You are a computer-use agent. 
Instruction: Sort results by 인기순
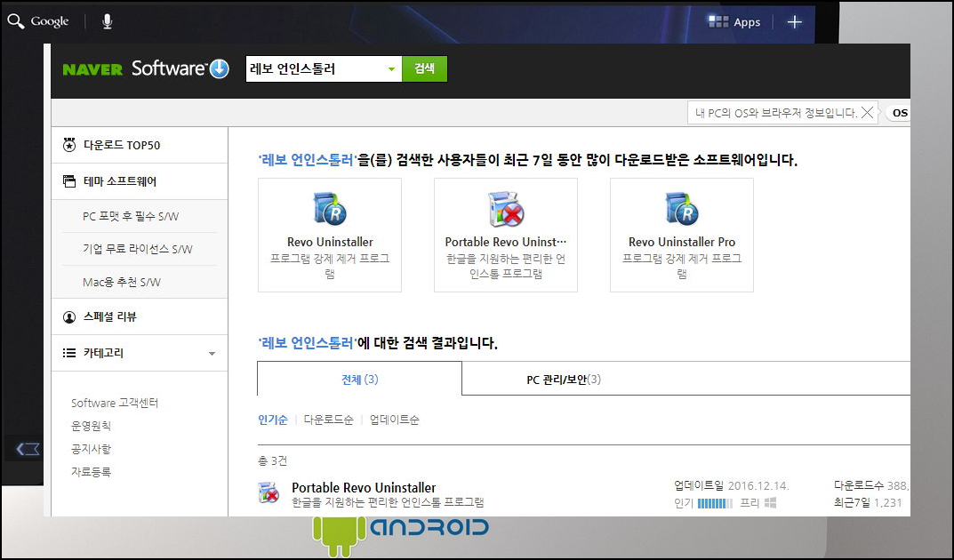tap(273, 420)
